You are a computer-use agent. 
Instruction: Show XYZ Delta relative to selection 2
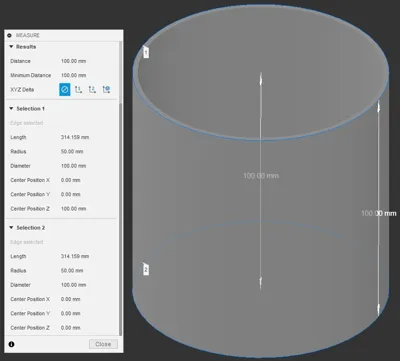click(92, 89)
